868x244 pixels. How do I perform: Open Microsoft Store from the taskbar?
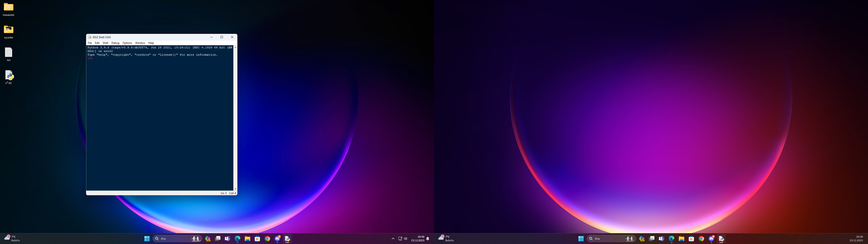coord(257,238)
